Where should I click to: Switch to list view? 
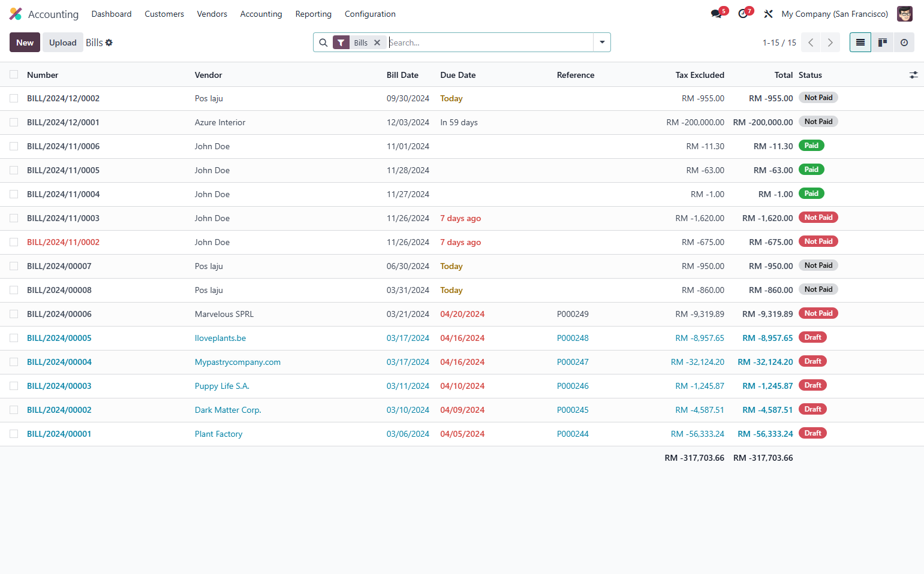pos(860,43)
